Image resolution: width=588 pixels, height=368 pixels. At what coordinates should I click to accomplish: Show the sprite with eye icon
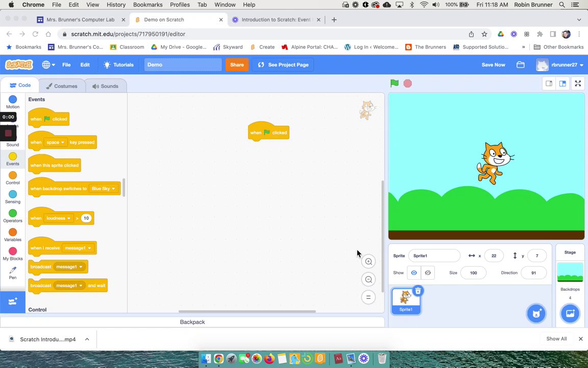pyautogui.click(x=414, y=272)
